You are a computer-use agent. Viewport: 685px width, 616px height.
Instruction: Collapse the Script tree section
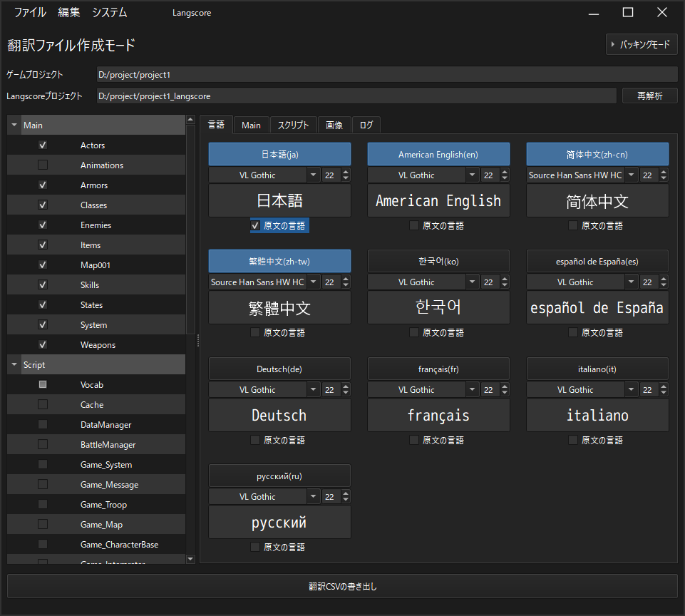click(14, 364)
